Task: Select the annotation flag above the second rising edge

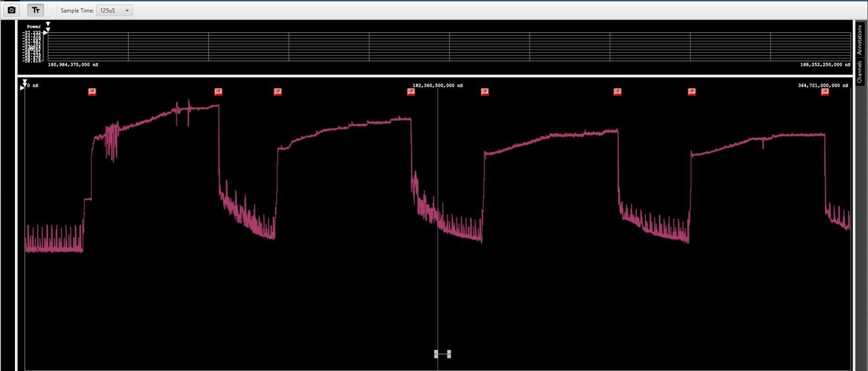Action: (278, 92)
